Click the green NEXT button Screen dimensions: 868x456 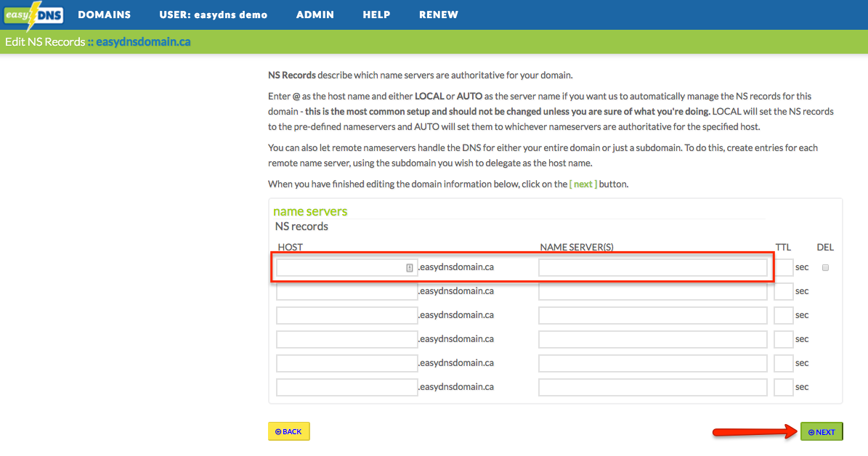pos(822,431)
